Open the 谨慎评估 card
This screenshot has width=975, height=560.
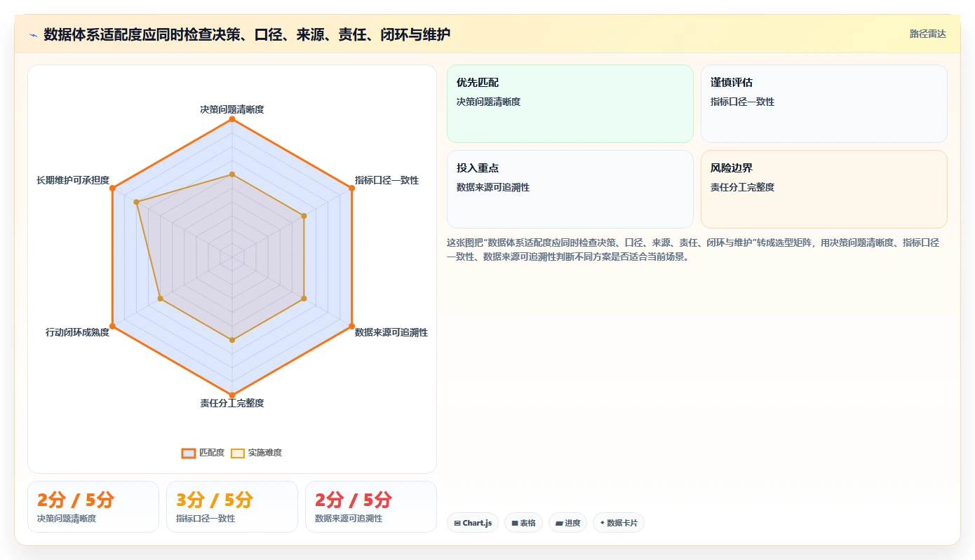tap(824, 104)
